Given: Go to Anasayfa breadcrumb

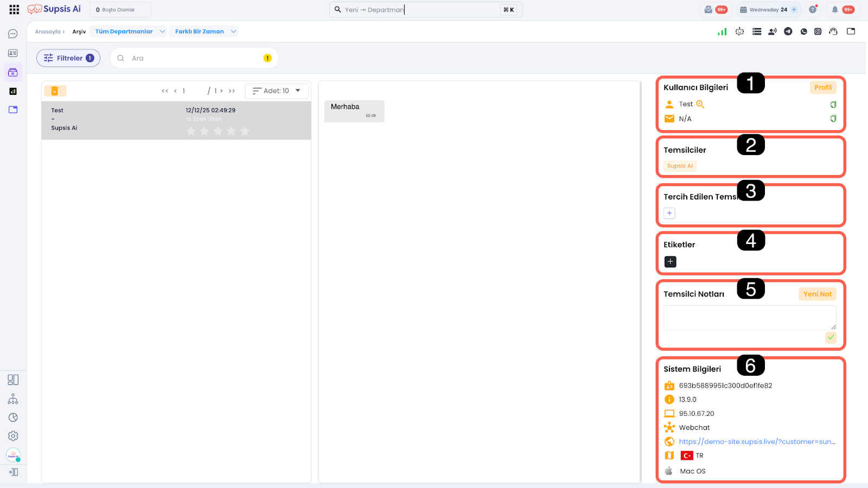Looking at the screenshot, I should [48, 31].
